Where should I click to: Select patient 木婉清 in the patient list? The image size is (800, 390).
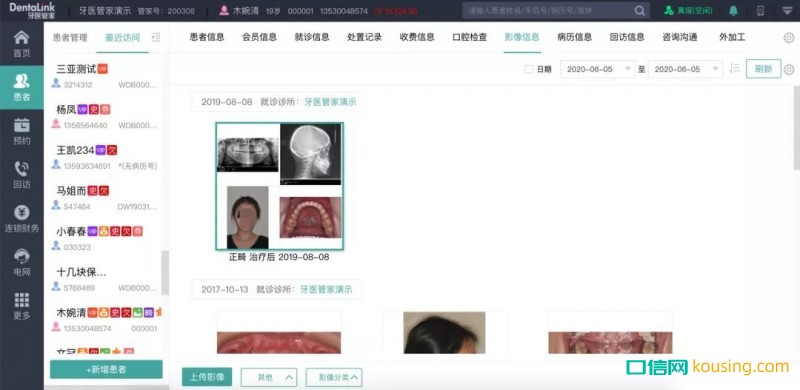tap(106, 320)
